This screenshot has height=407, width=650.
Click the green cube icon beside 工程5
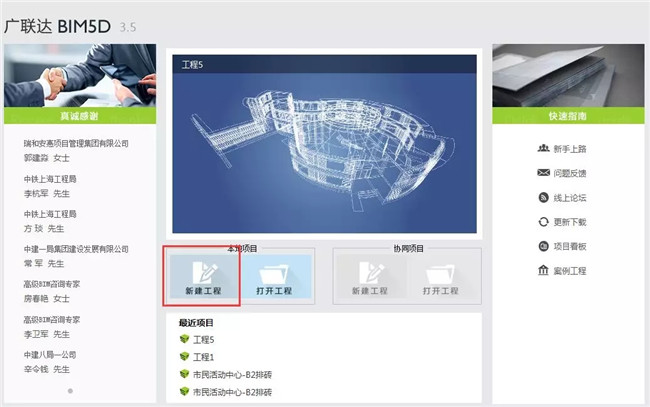coord(184,339)
